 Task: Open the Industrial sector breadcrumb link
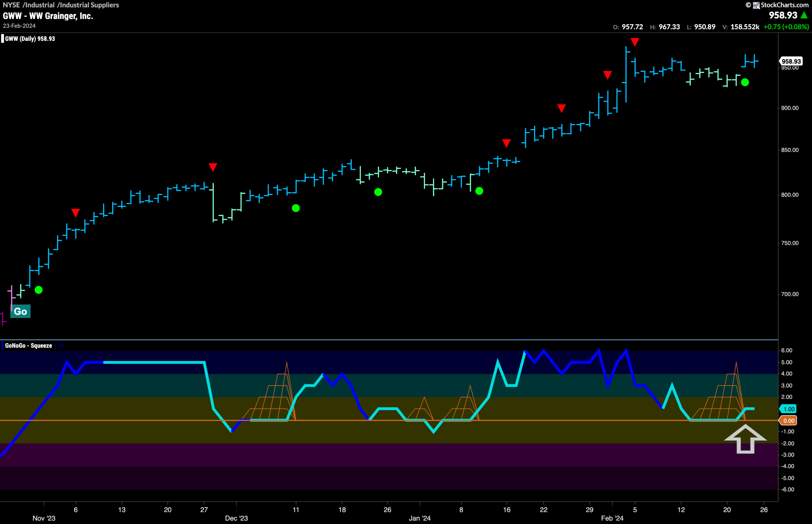[x=40, y=5]
